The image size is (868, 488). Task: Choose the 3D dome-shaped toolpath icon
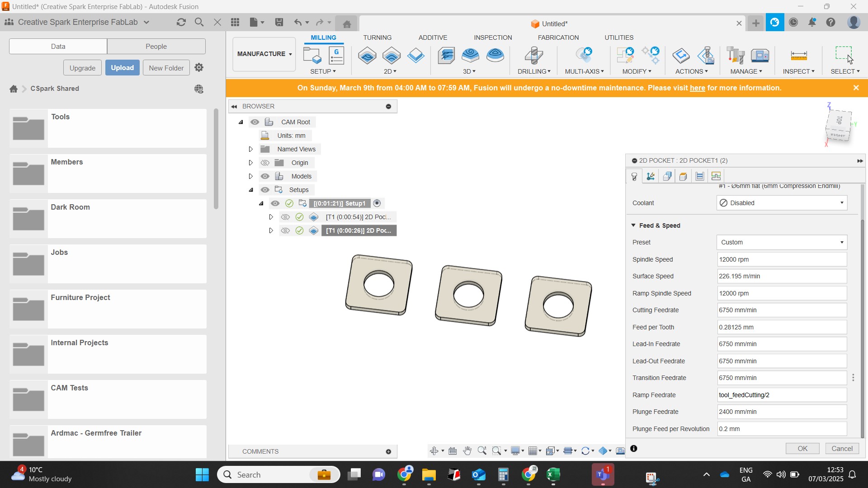pos(495,55)
